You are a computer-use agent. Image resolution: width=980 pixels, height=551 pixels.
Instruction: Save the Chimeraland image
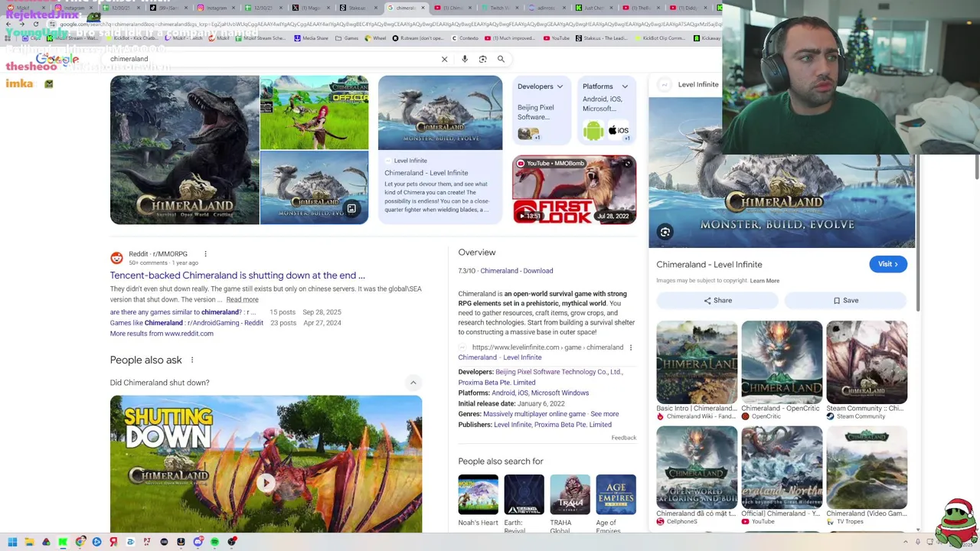[x=845, y=301]
